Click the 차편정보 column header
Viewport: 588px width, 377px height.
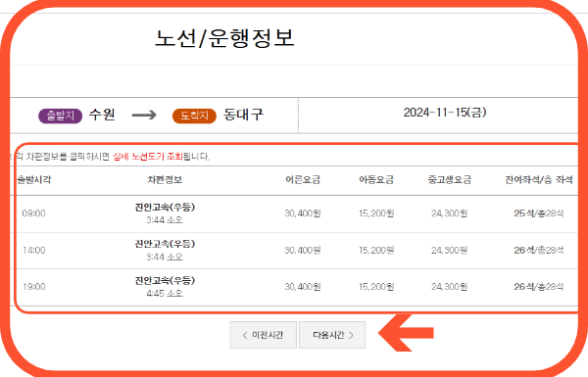tap(165, 180)
